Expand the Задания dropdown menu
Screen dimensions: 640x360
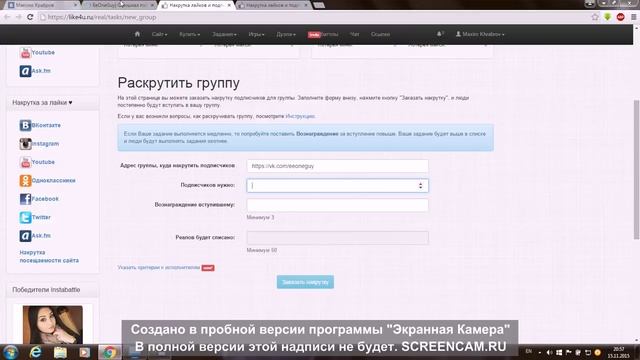pyautogui.click(x=224, y=34)
